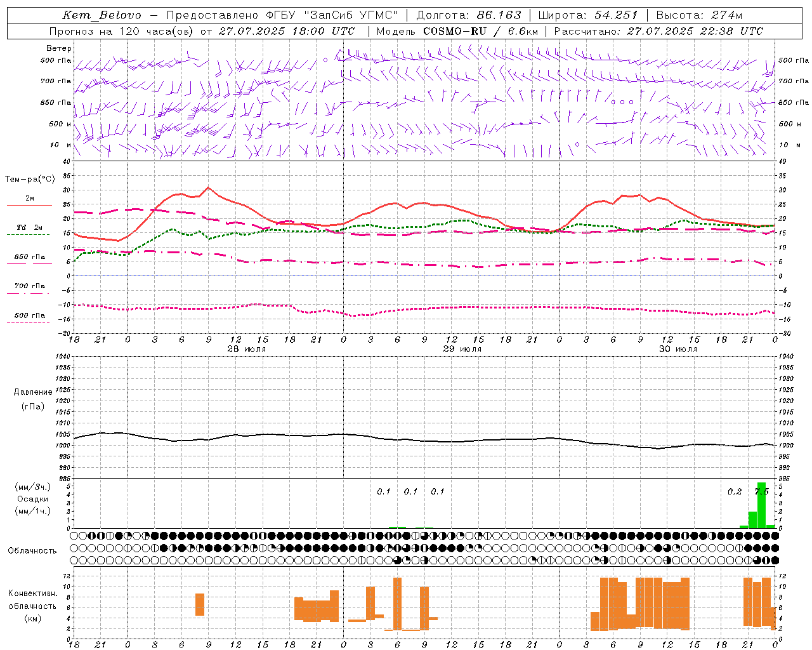Click the (мм/3ч.) precipitation unit label

32,487
